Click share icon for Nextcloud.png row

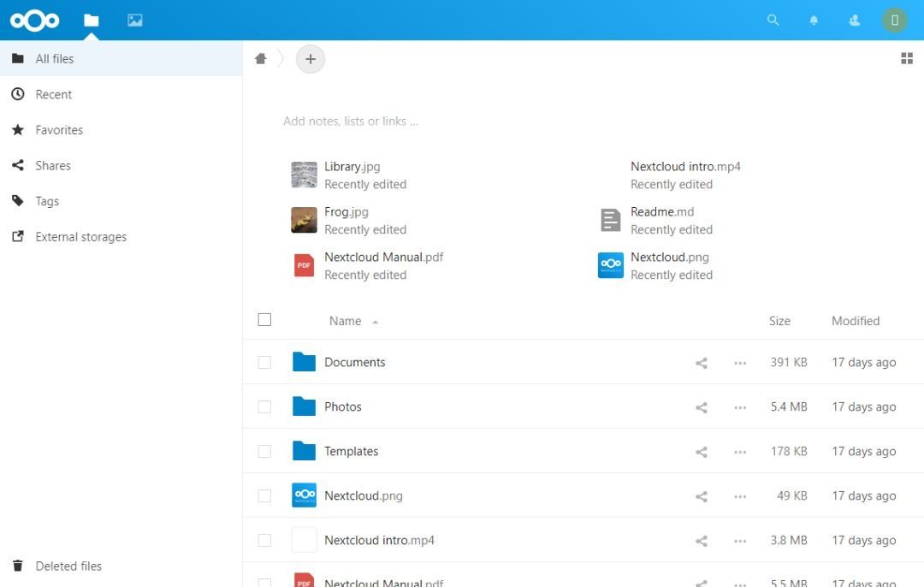pos(702,496)
